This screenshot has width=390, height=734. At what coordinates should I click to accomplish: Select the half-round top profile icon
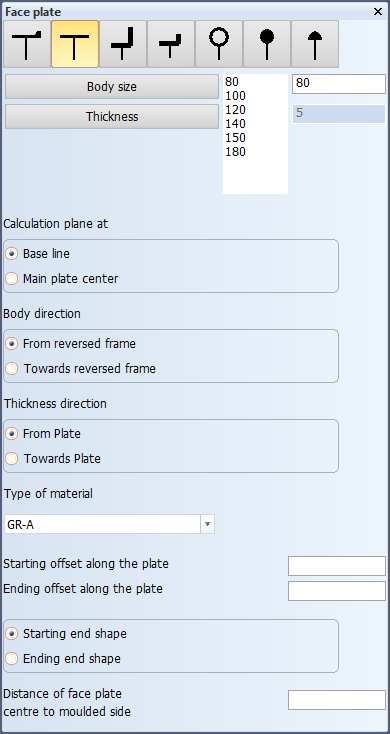315,44
